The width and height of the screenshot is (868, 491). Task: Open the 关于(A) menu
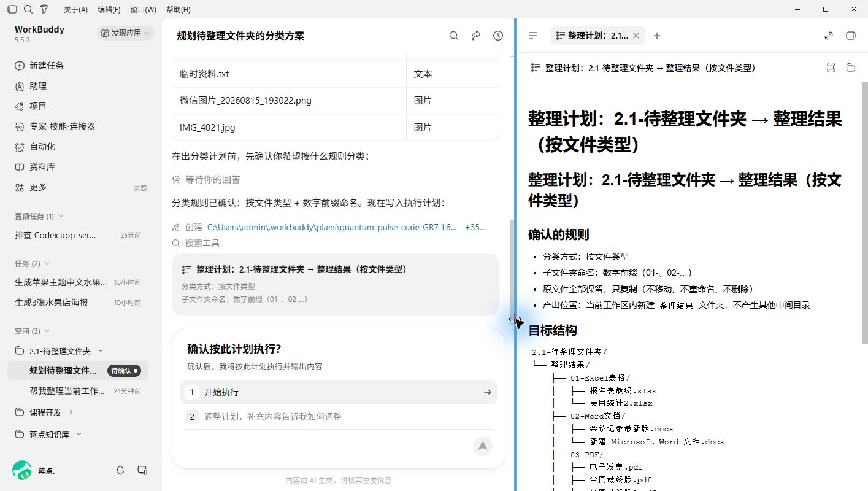point(75,10)
